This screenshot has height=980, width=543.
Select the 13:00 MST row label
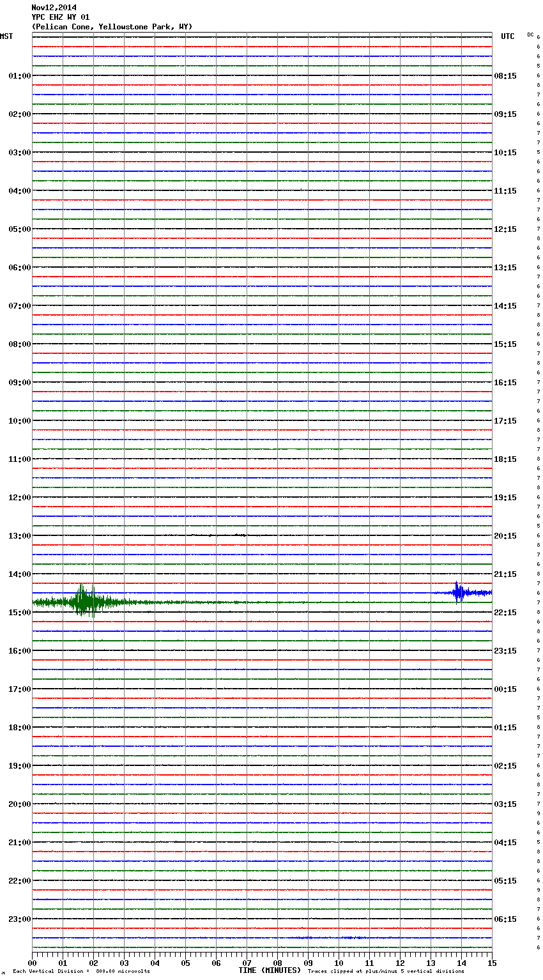point(20,536)
